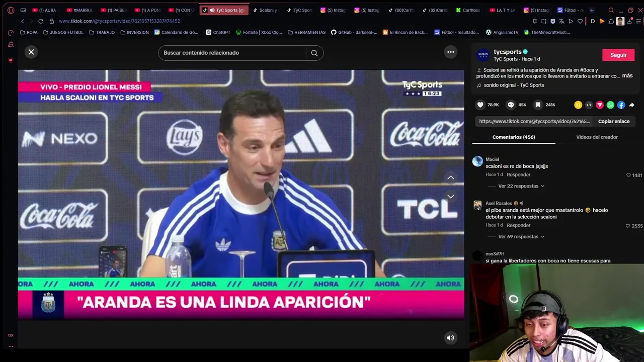
Task: Open a new browser tab with plus
Action: [592, 10]
